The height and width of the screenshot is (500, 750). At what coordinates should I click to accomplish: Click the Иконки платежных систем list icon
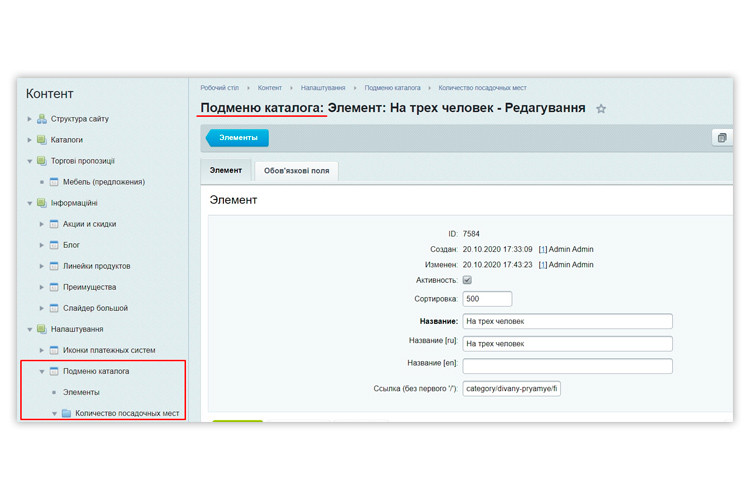[54, 350]
